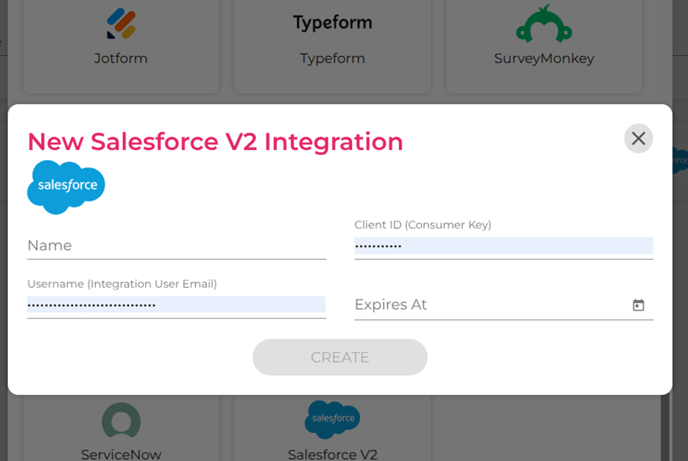Select the Jotform card label
Image resolution: width=688 pixels, height=461 pixels.
point(121,58)
